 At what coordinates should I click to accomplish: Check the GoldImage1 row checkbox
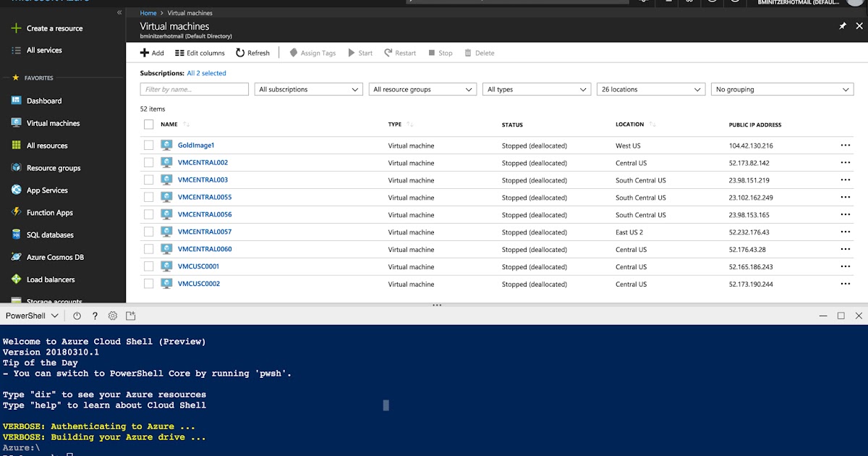click(148, 145)
